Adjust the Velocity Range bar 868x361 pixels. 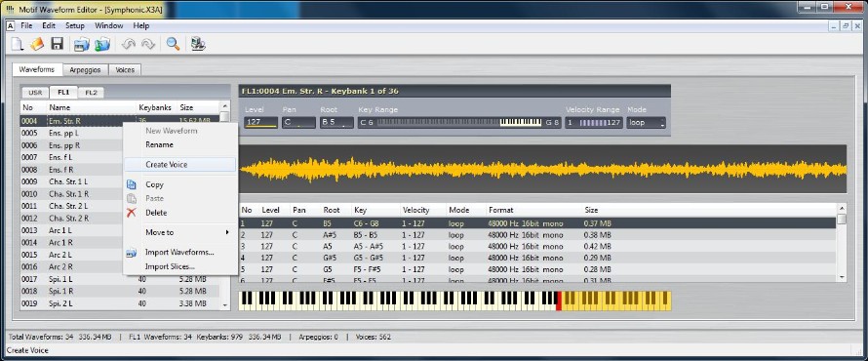[x=594, y=122]
